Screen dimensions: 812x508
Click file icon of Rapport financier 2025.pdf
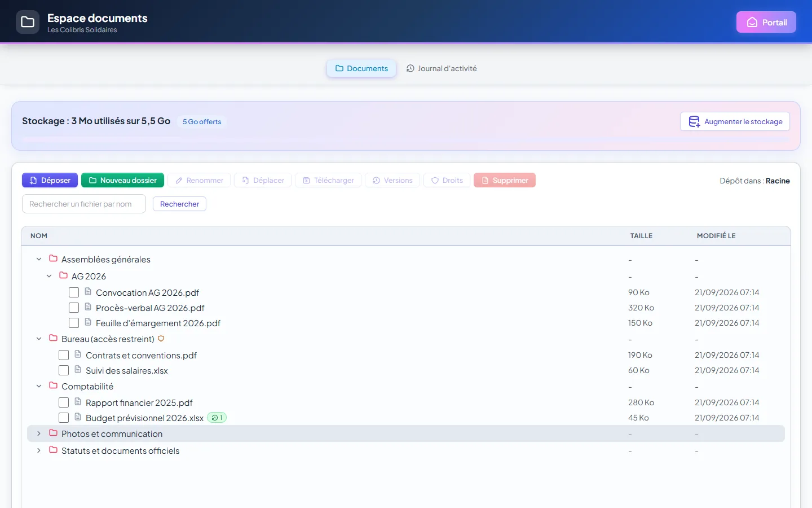[78, 402]
